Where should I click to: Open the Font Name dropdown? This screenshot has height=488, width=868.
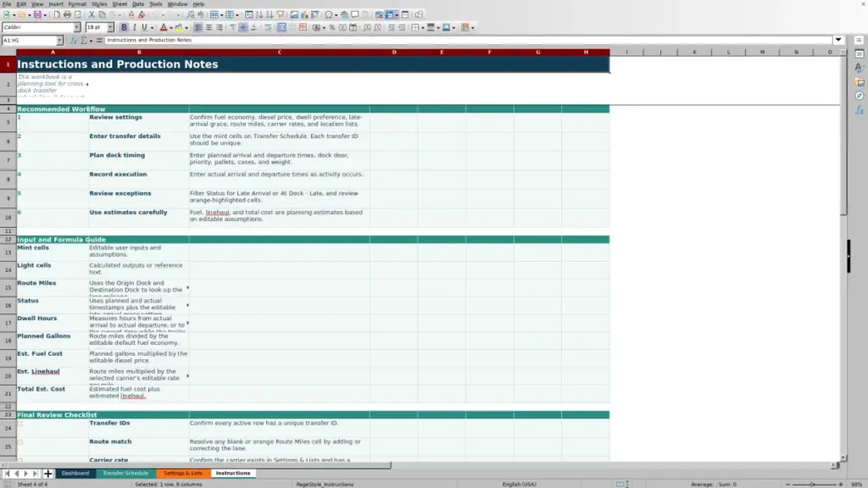click(77, 27)
